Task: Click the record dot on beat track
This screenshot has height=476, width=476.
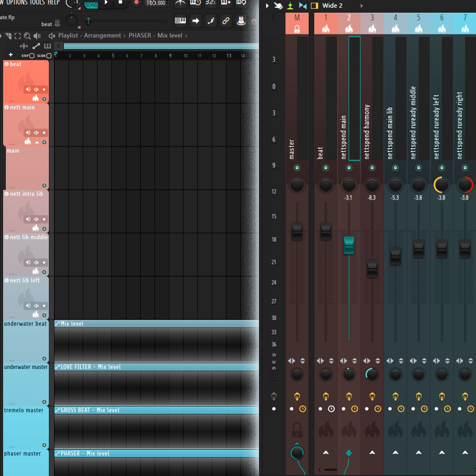Action: (44, 89)
